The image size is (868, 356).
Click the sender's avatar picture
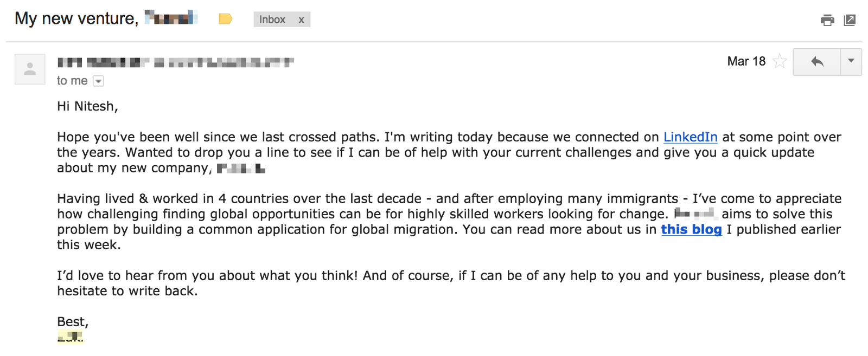pos(30,69)
